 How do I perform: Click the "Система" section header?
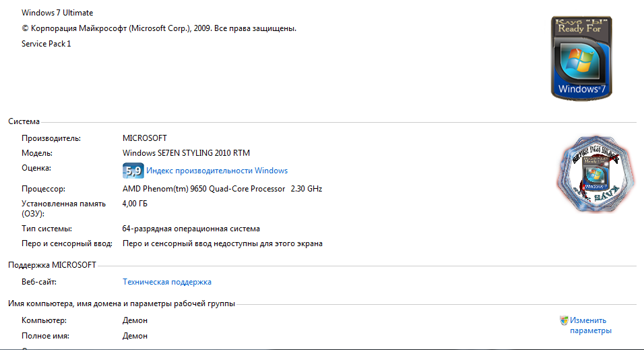[x=24, y=121]
